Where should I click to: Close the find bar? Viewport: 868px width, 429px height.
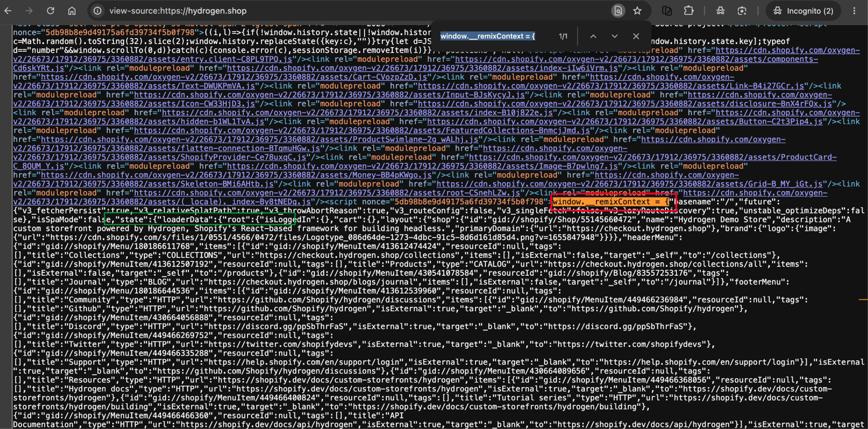tap(636, 36)
